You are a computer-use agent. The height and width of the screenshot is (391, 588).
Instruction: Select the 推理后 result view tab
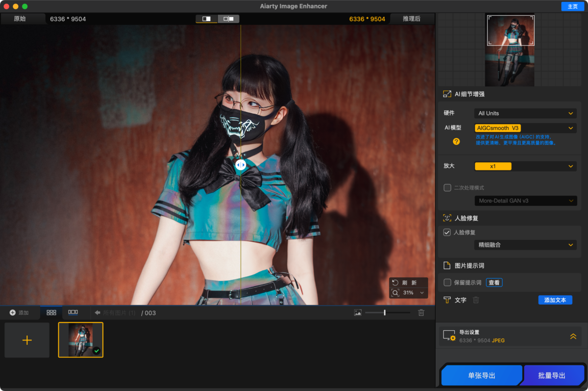[x=412, y=19]
